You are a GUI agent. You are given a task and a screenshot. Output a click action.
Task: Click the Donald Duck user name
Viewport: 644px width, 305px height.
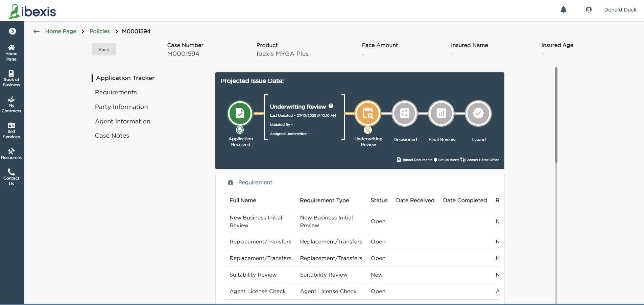(620, 10)
